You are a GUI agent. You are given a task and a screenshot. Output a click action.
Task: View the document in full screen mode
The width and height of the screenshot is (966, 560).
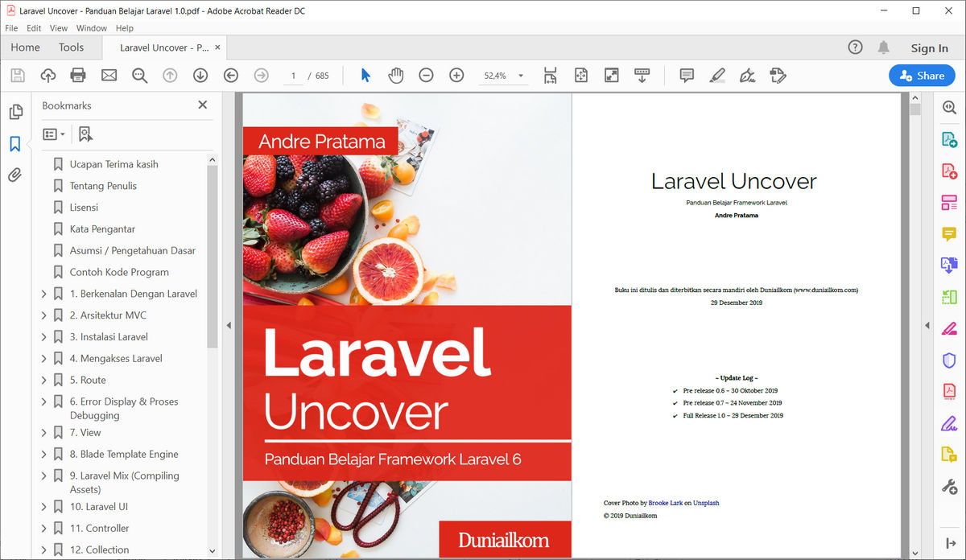612,76
